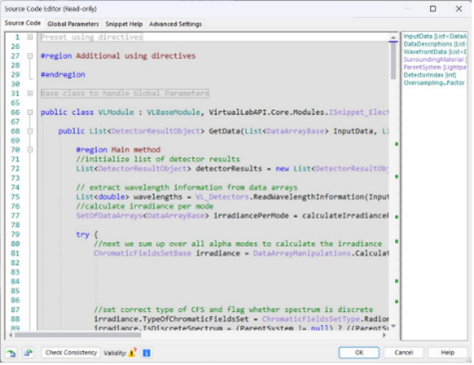The height and width of the screenshot is (365, 474).
Task: Open the blue info icon next to Validity
Action: (x=146, y=353)
